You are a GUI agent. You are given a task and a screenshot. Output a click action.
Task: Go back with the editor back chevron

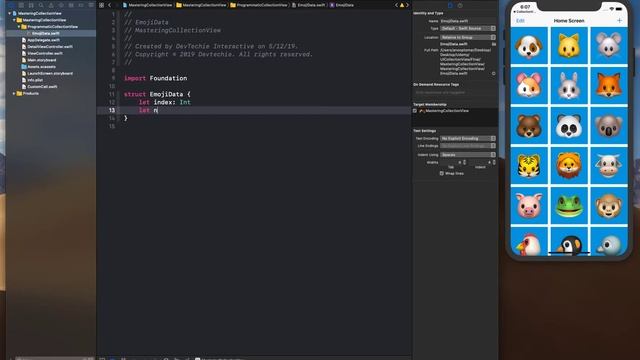tap(109, 5)
